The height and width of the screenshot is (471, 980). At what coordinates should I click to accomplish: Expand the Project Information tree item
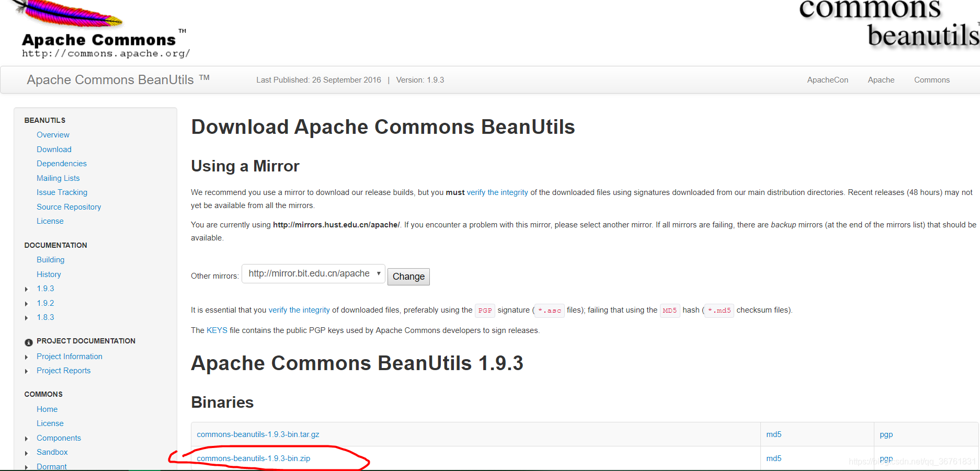[x=27, y=357]
